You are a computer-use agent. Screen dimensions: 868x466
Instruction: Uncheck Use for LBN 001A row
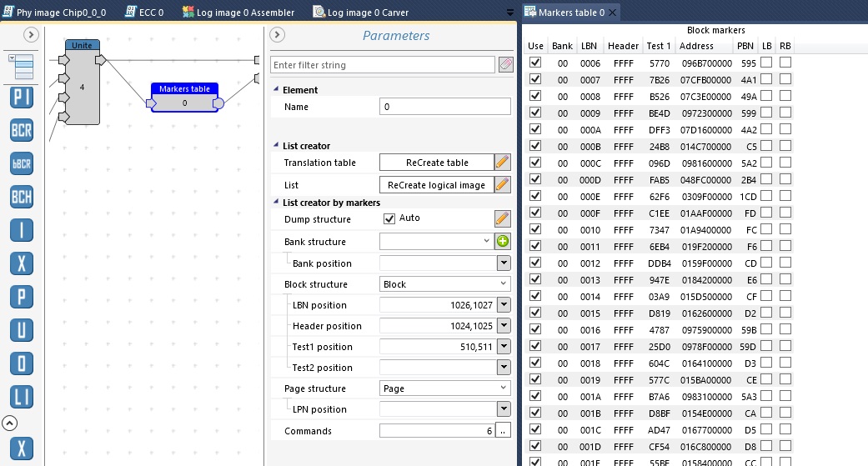[535, 396]
